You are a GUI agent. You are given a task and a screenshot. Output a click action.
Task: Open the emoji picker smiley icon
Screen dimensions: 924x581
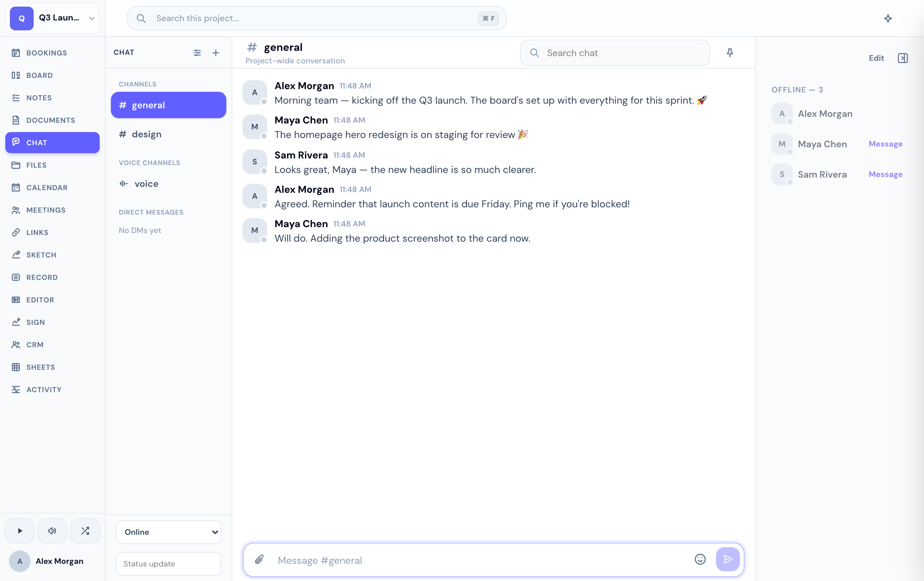coord(700,560)
